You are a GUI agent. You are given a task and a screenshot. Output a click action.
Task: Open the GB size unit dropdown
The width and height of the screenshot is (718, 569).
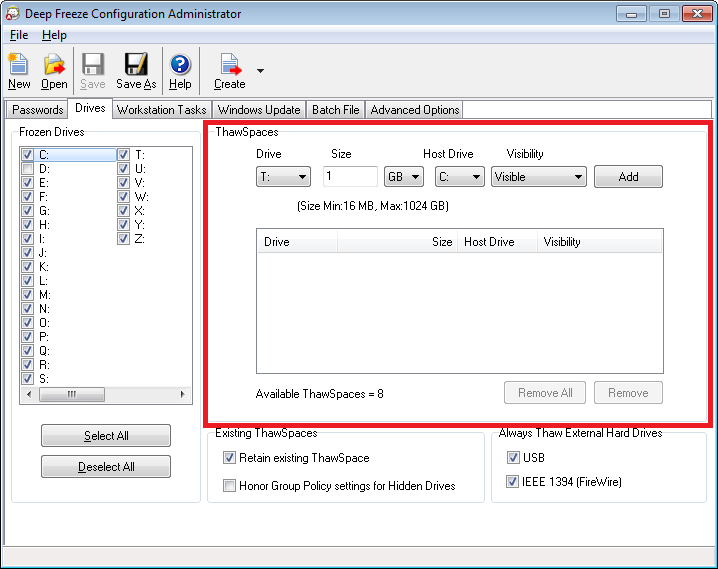click(x=404, y=177)
